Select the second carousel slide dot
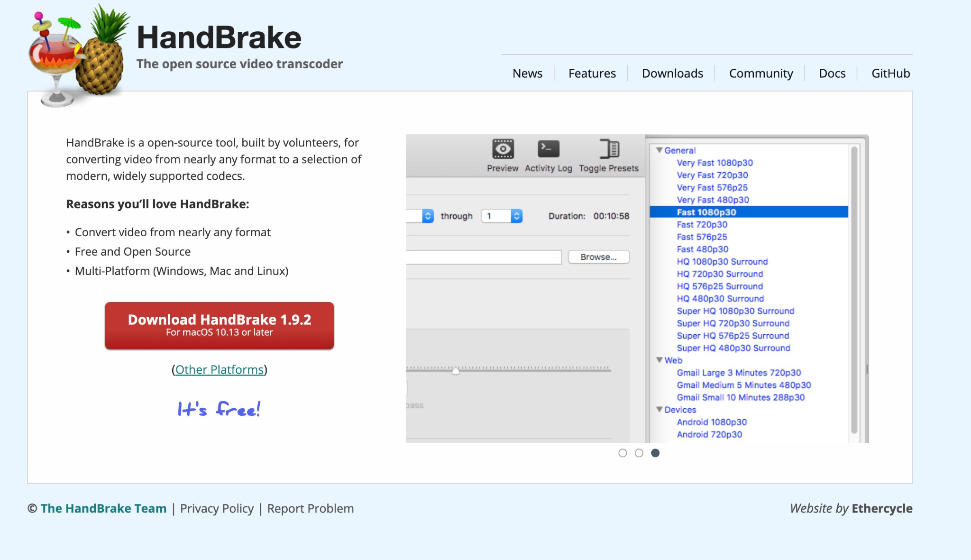The height and width of the screenshot is (560, 971). click(x=639, y=453)
